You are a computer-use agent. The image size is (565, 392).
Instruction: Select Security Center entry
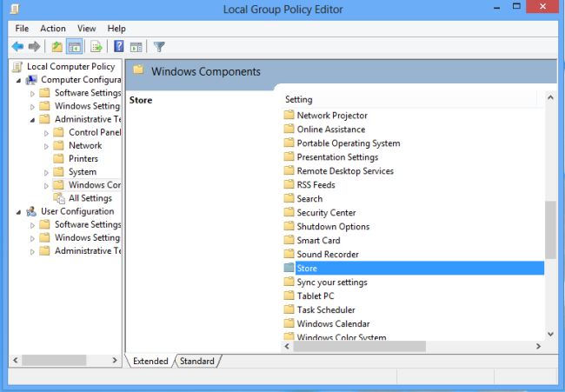click(326, 213)
